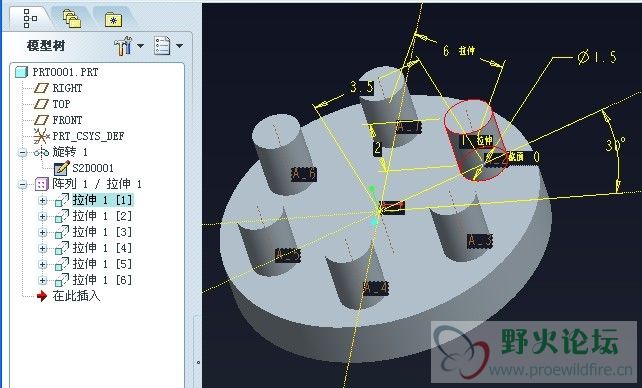
Task: Collapse the 旋转 1 feature node
Action: 23,153
